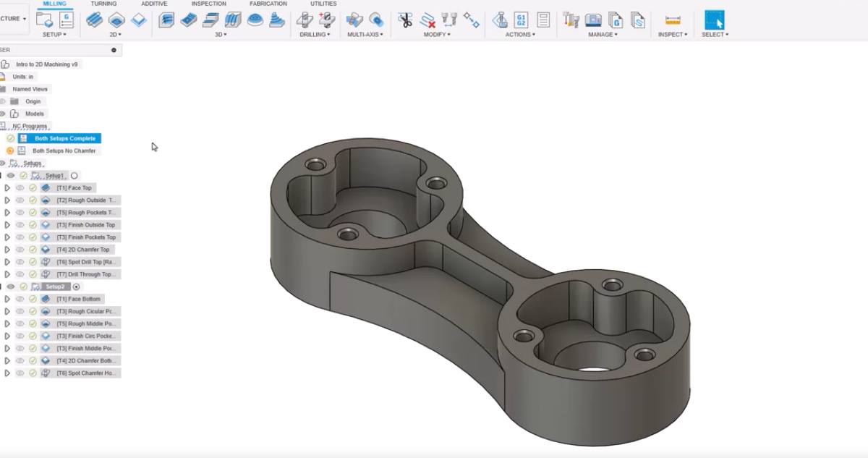Image resolution: width=868 pixels, height=458 pixels.
Task: Collapse the browser panel header button
Action: point(114,50)
